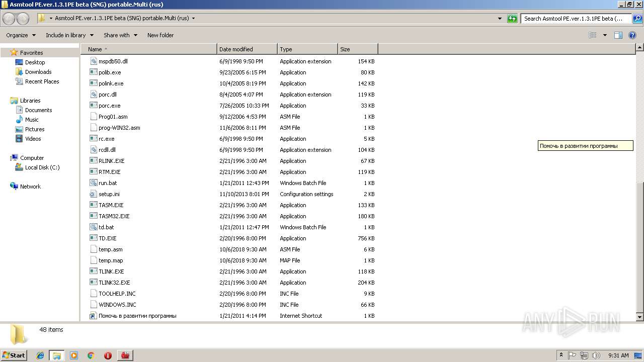
Task: Select TOOLHELP.INC file
Action: click(x=117, y=294)
